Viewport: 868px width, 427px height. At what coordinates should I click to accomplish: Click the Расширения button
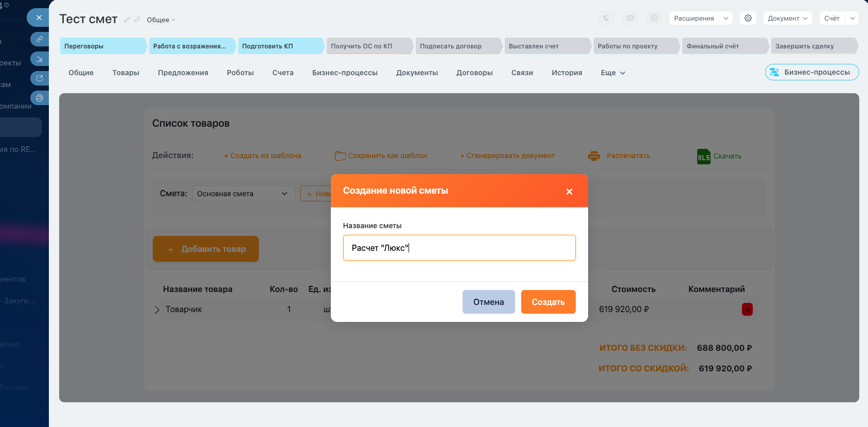tap(694, 18)
